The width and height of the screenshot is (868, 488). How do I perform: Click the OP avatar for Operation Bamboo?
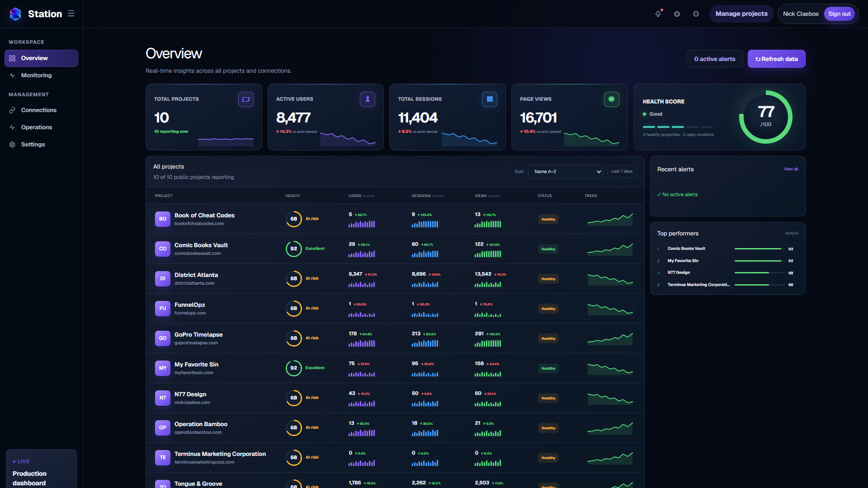click(163, 428)
